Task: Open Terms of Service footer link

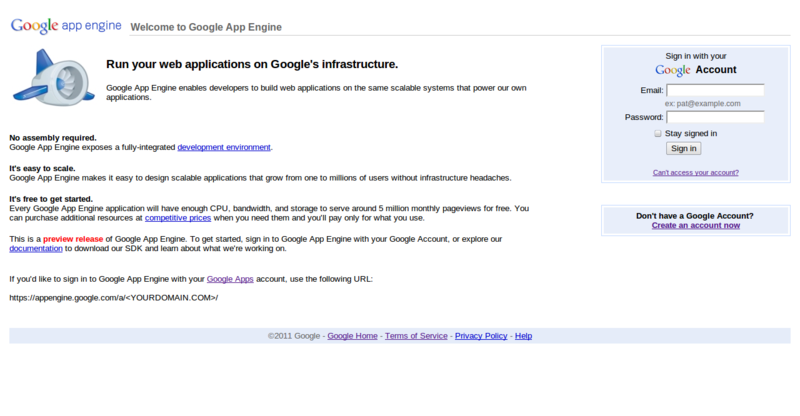Action: coord(416,336)
